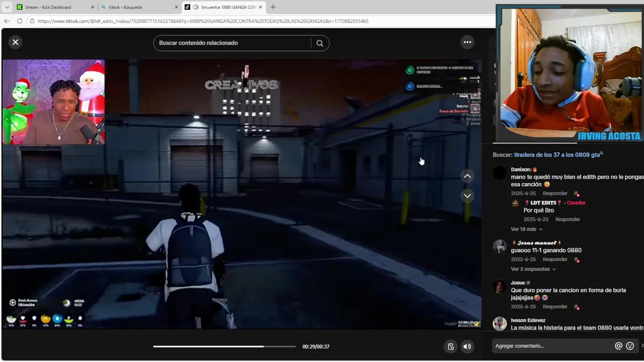Expand Ver 18 más replies
The width and height of the screenshot is (644, 362).
click(527, 229)
